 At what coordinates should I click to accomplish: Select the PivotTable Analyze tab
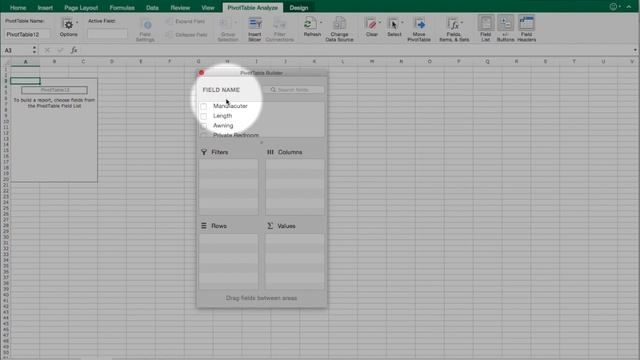(x=252, y=8)
